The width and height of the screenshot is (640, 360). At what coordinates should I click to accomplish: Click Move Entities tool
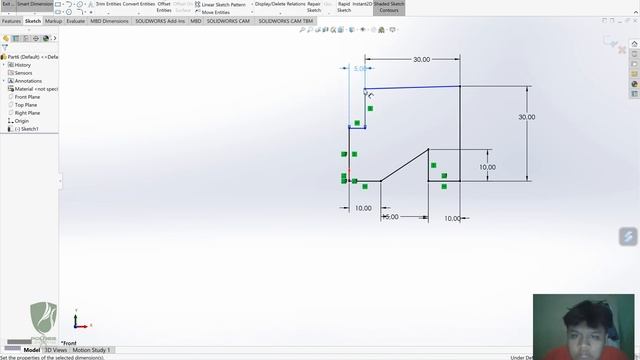point(212,12)
